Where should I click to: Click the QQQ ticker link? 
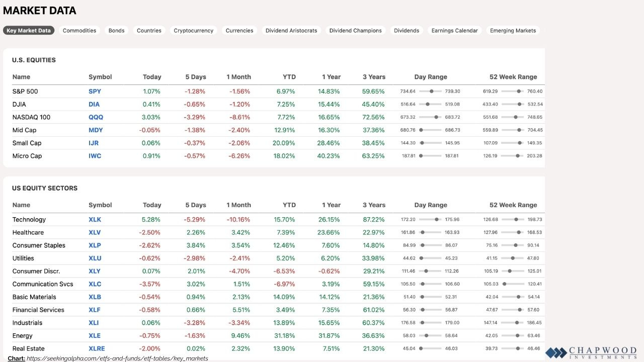tap(95, 117)
